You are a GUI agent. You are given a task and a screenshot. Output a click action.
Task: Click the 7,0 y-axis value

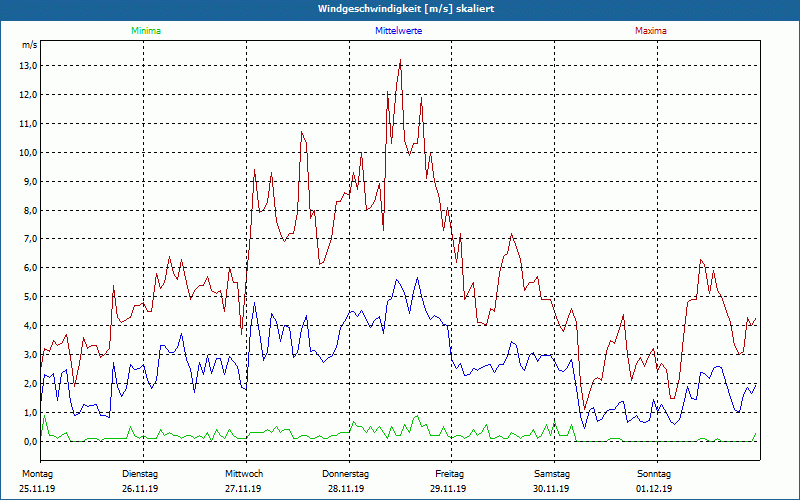(30, 239)
